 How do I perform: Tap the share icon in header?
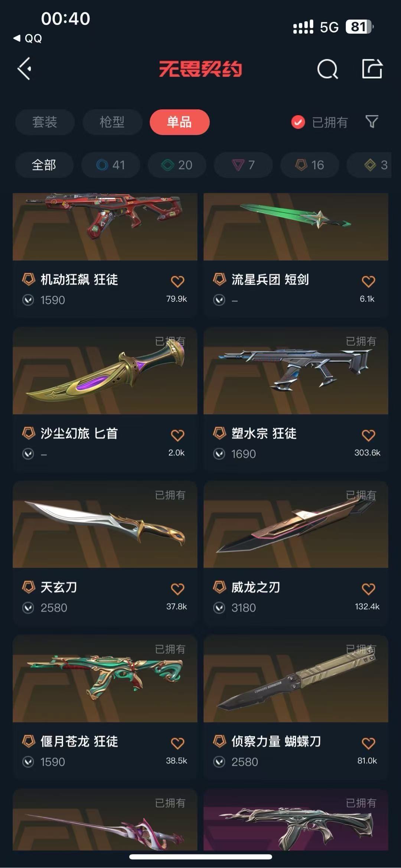[372, 69]
